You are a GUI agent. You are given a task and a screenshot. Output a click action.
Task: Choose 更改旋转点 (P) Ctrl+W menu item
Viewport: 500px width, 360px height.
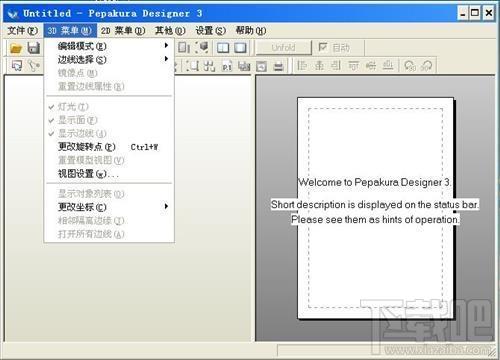(x=109, y=147)
